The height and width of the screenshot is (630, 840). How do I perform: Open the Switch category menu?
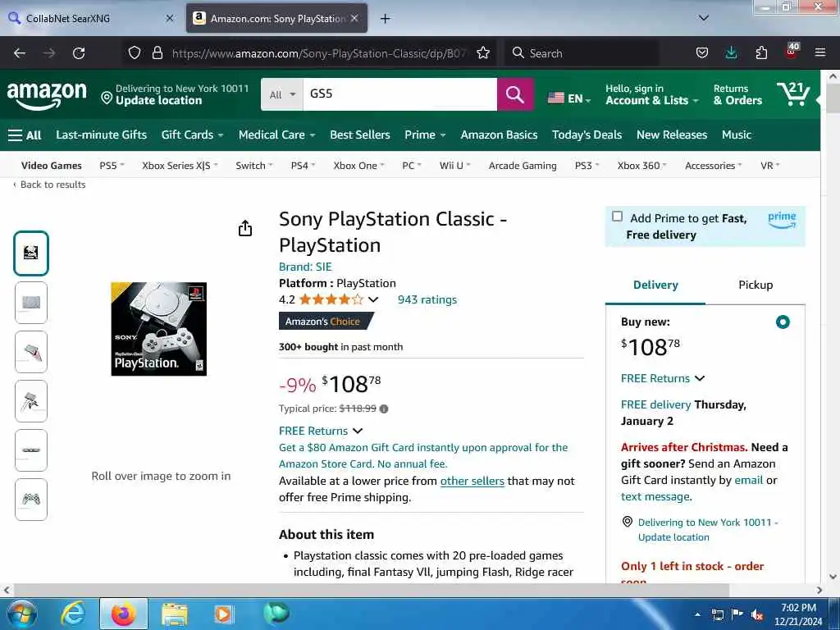[254, 166]
